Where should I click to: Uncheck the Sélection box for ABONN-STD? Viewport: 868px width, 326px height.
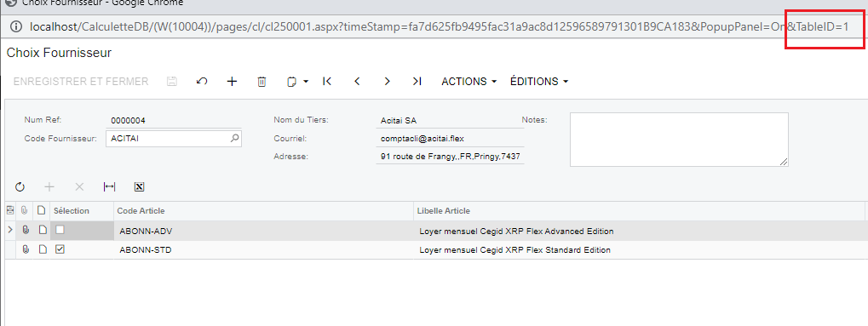click(60, 249)
